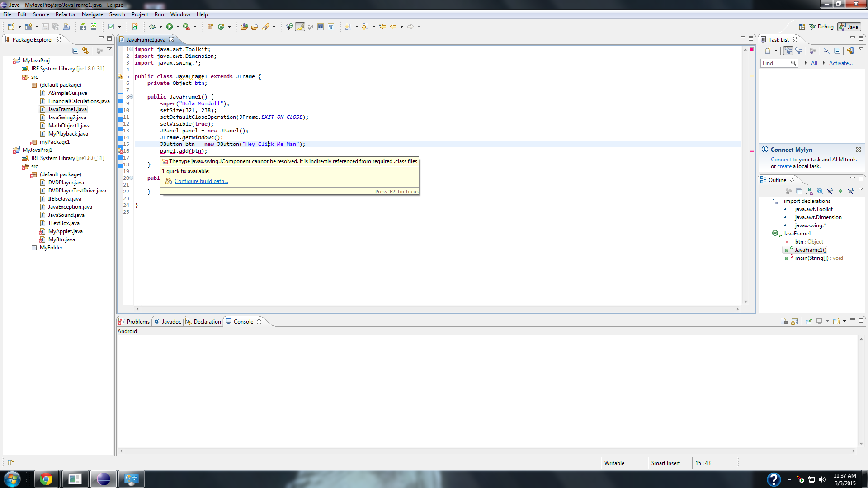Open the Android SDK Manager icon
Viewport: 868px width, 488px height.
coord(83,27)
